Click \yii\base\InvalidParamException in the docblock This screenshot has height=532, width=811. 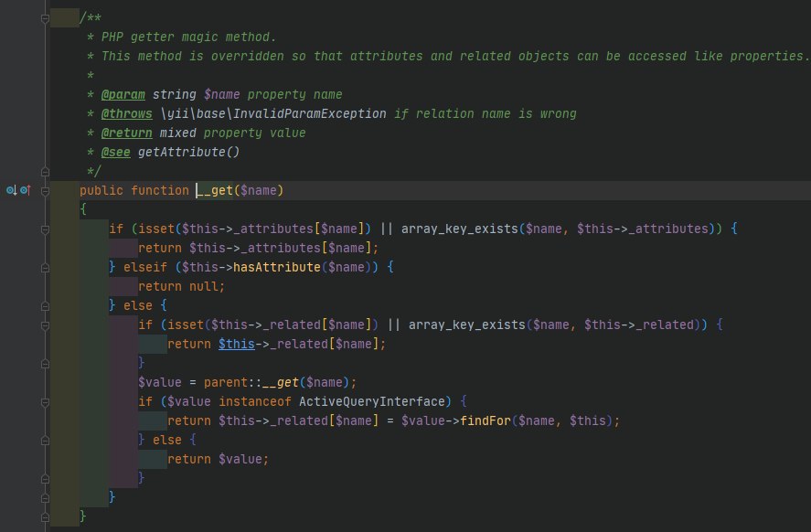tap(273, 113)
